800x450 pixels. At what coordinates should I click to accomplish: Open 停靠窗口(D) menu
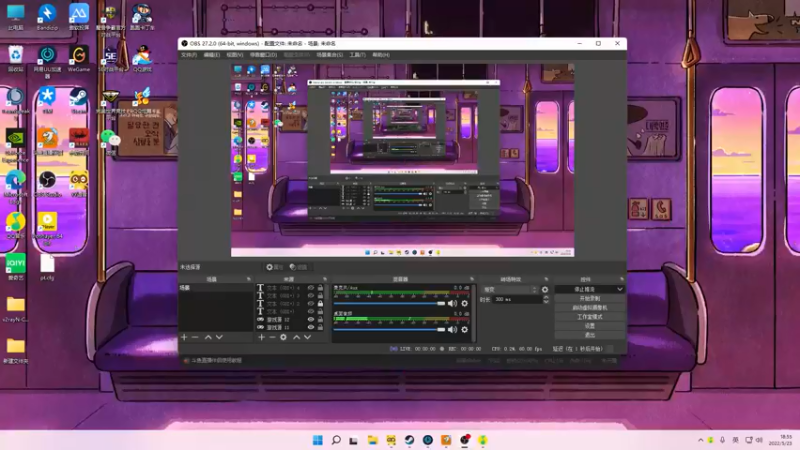pos(263,55)
